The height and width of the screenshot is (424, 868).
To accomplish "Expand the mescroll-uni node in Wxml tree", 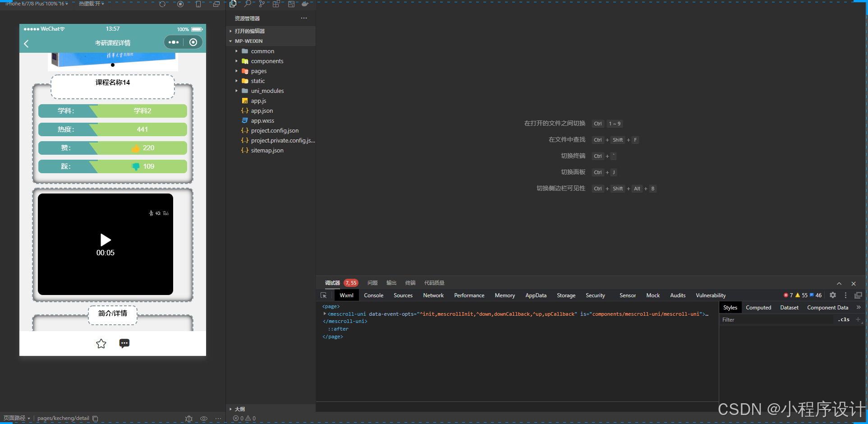I will pyautogui.click(x=325, y=314).
